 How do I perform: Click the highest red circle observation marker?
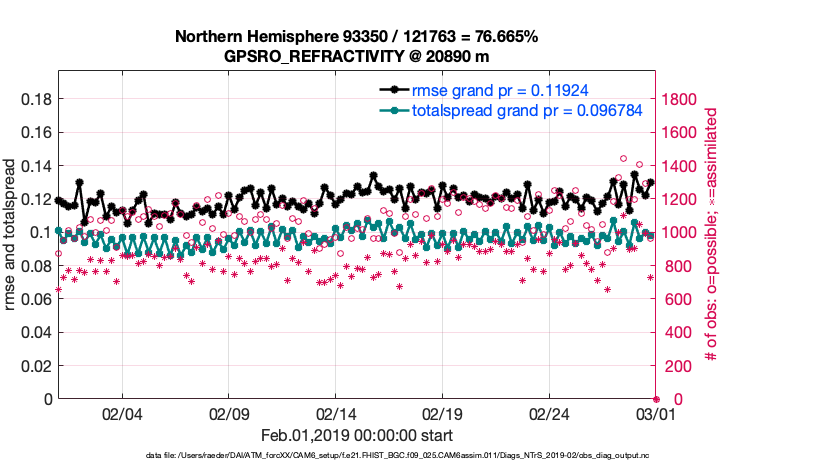pos(624,159)
